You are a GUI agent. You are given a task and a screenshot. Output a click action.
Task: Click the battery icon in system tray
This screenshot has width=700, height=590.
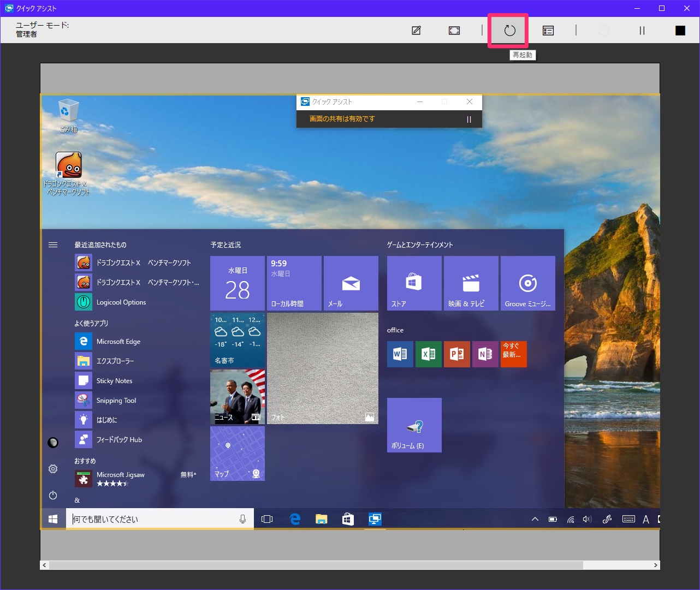point(553,519)
